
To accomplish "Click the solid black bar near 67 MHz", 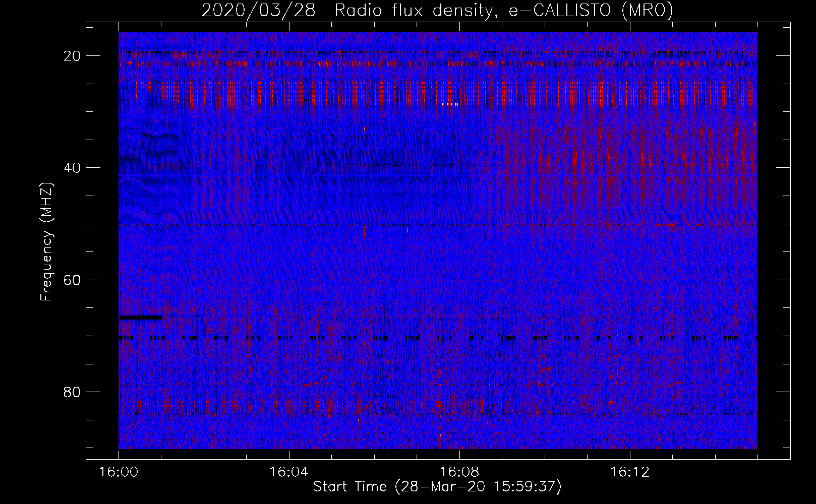I will pyautogui.click(x=141, y=318).
